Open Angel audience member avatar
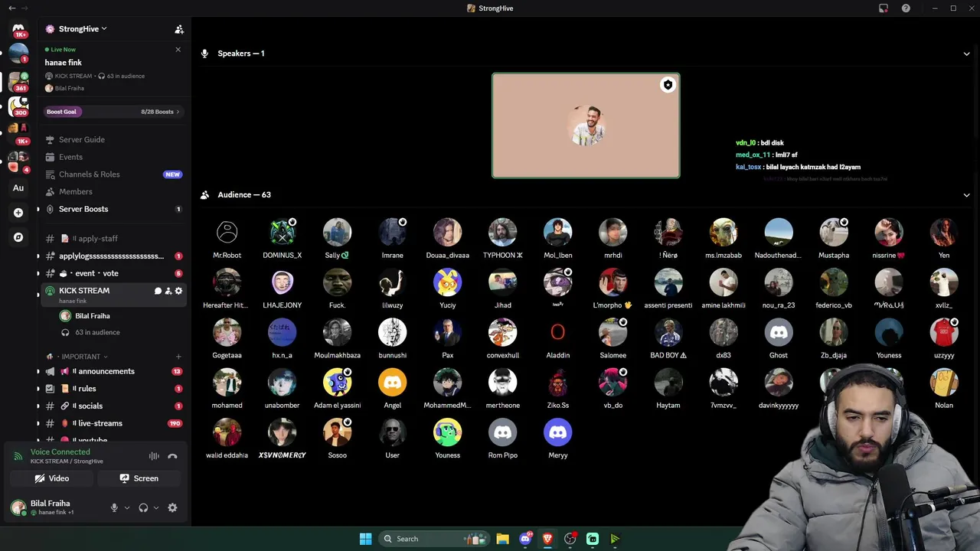The image size is (980, 551). tap(392, 383)
